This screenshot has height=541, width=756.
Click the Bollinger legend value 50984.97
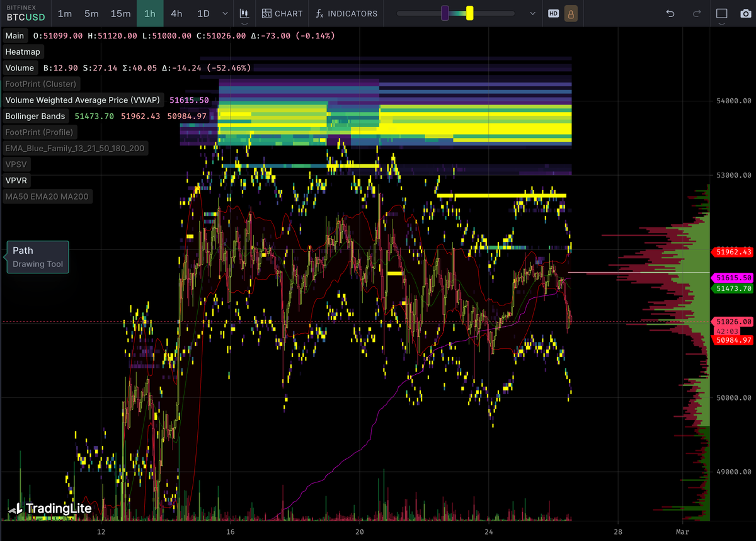[x=187, y=116]
